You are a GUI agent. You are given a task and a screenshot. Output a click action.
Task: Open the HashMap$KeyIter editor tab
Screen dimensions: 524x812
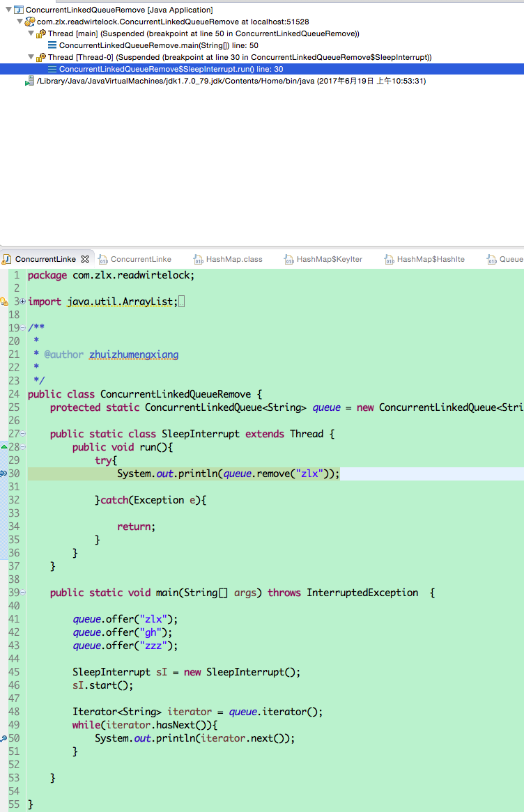coord(329,259)
